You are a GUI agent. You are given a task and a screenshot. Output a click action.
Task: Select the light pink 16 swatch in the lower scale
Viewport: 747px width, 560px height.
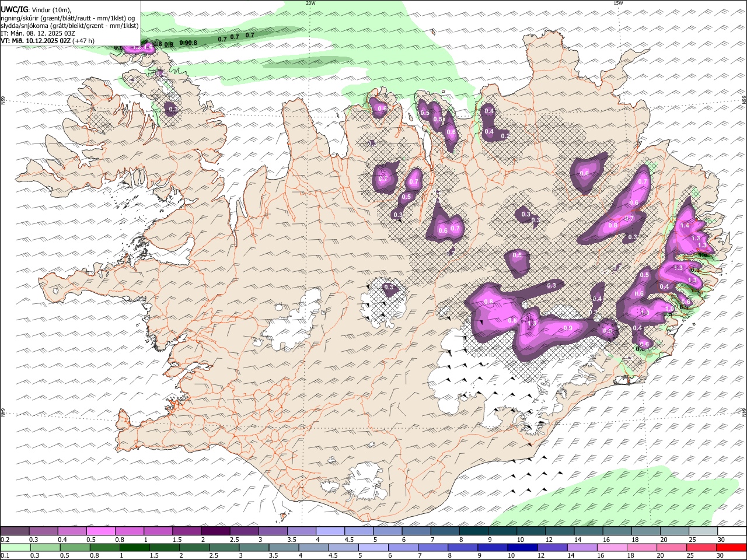coord(612,548)
